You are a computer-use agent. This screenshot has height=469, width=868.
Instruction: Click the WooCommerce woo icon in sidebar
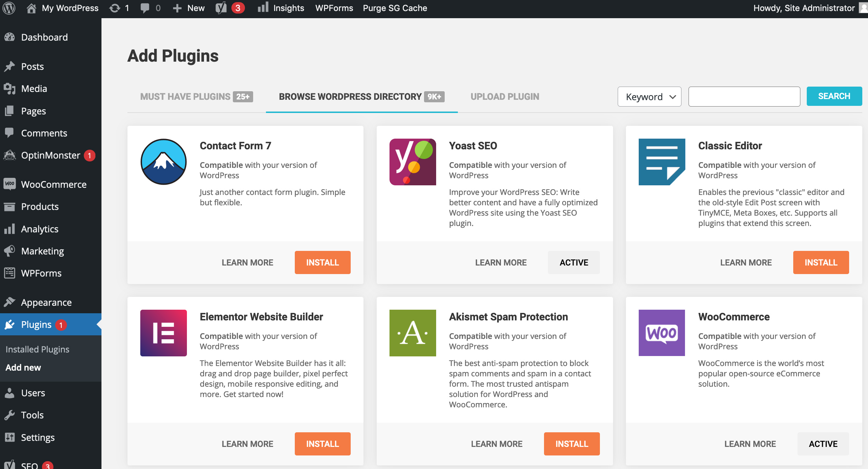click(x=10, y=184)
